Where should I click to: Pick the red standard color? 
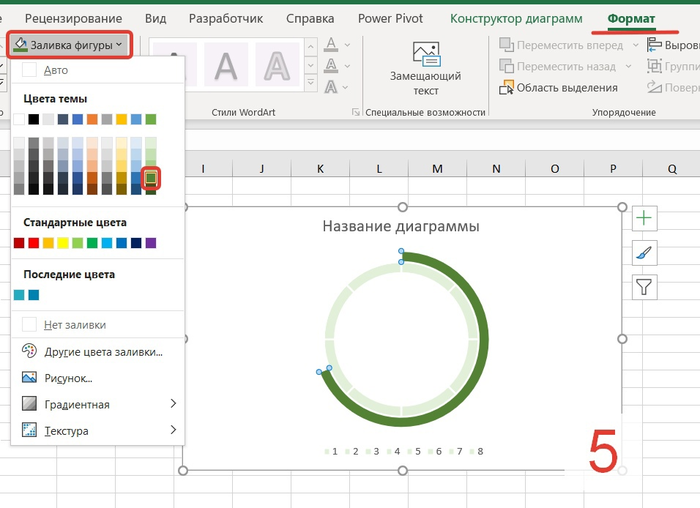pos(33,243)
